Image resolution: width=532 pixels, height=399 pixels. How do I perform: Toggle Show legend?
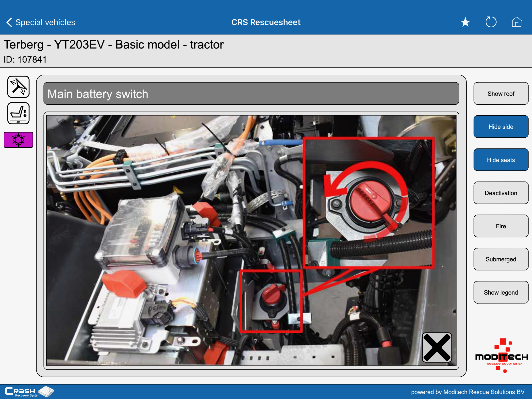[501, 292]
